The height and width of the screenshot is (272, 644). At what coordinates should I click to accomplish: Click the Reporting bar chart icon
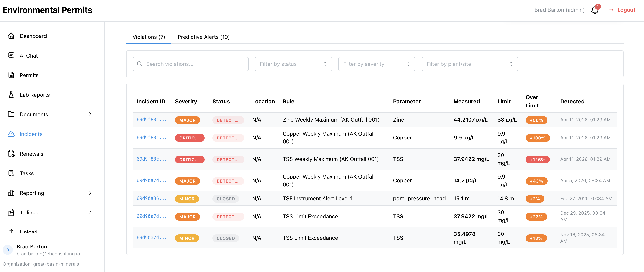11,193
